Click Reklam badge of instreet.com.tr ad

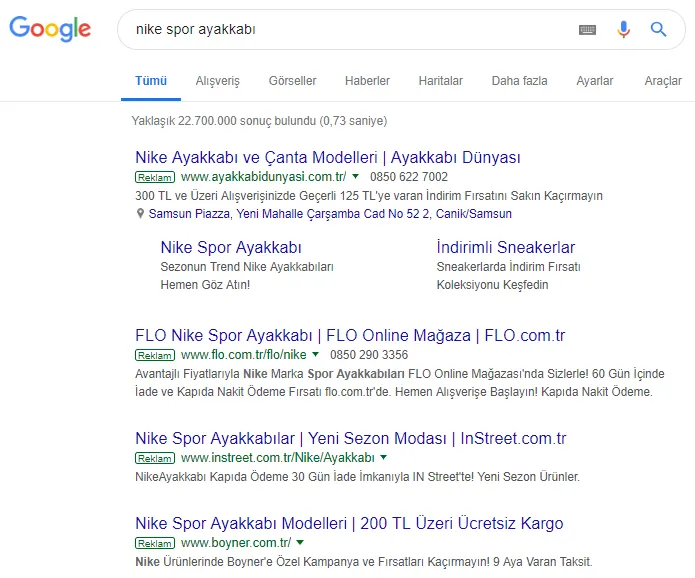[155, 458]
